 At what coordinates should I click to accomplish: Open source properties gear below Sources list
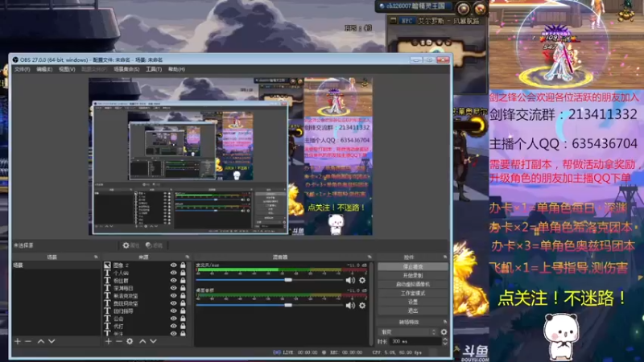130,341
